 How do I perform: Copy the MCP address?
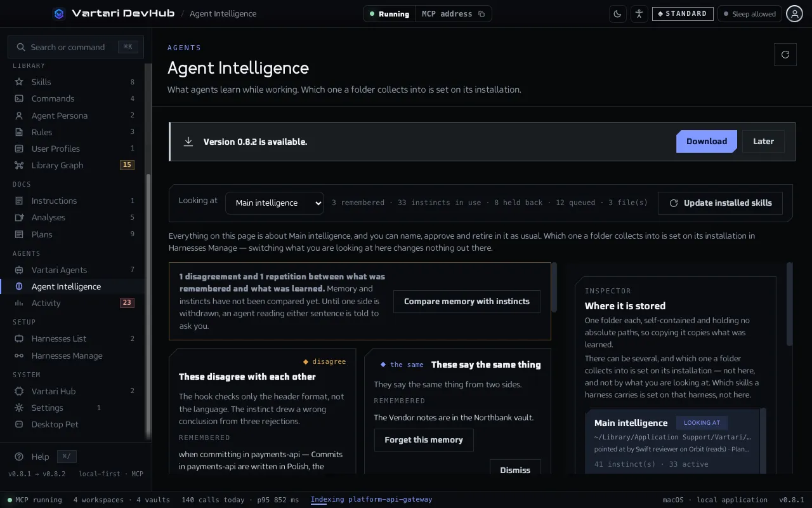click(x=481, y=14)
